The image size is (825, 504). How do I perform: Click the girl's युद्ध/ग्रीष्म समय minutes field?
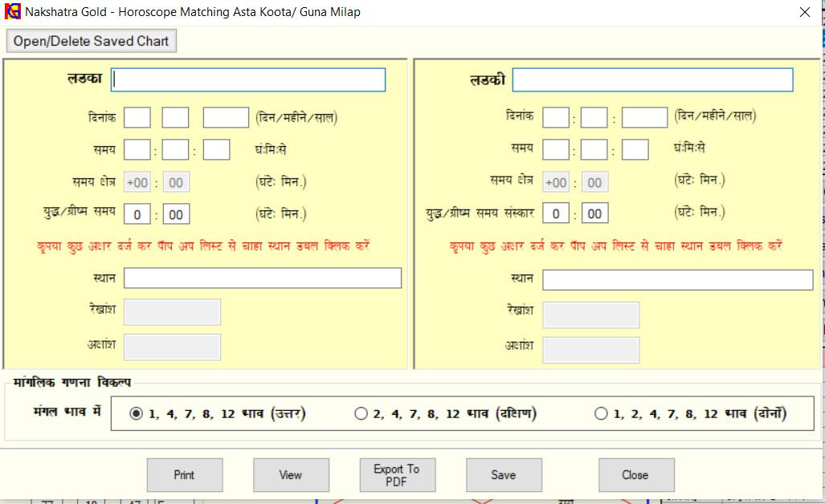tap(594, 214)
